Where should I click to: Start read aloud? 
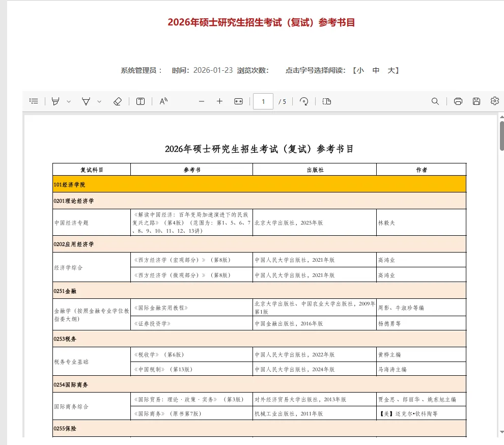163,101
